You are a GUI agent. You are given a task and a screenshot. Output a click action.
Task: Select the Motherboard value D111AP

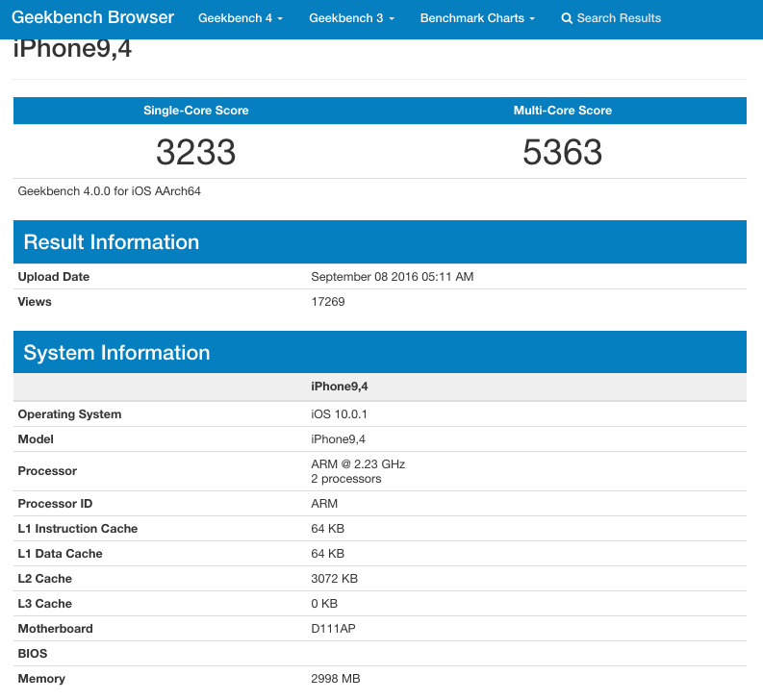pyautogui.click(x=333, y=629)
